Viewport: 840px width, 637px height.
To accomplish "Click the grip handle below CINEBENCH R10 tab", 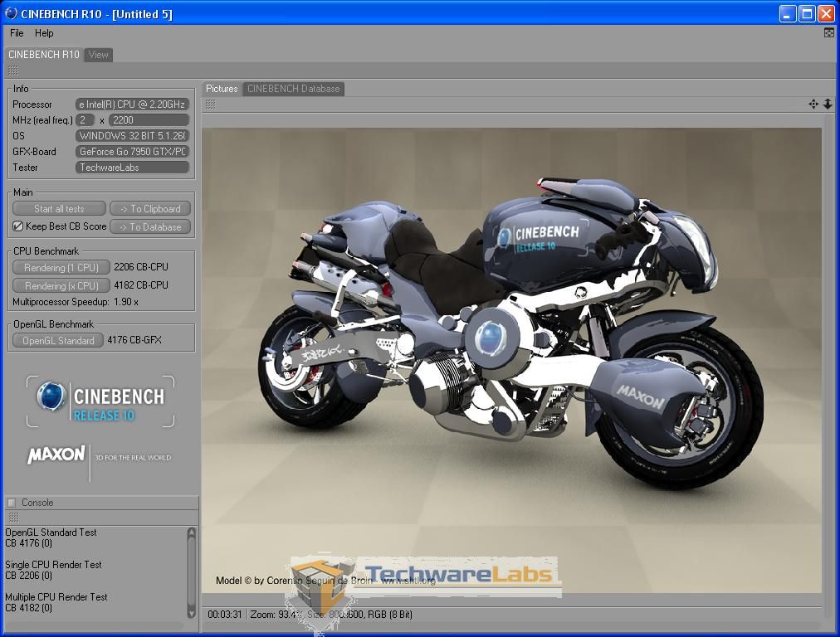I will coord(13,71).
